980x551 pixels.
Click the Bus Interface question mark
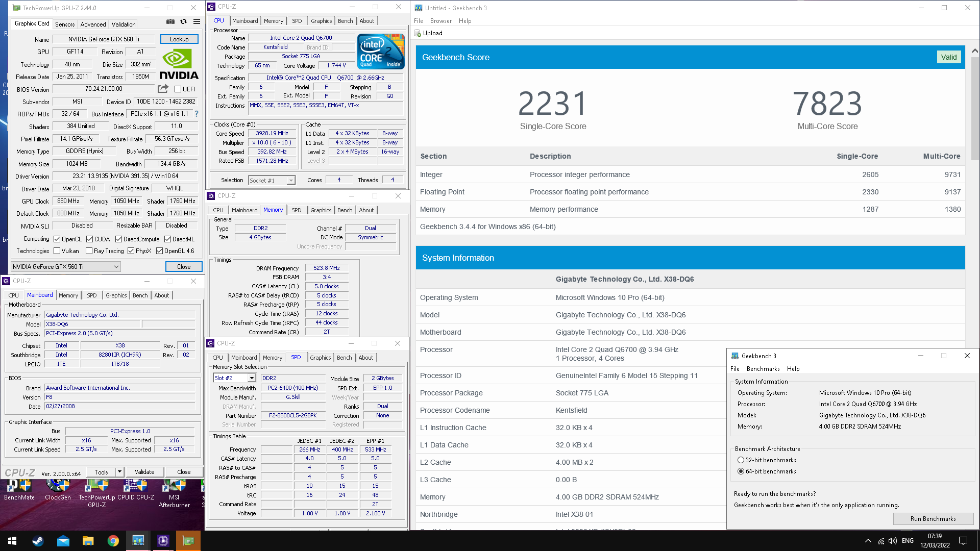(x=197, y=114)
